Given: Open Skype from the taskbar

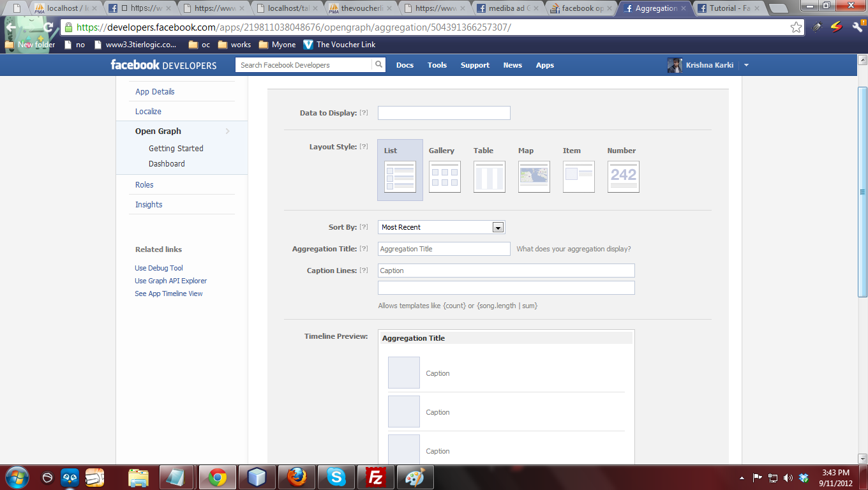Looking at the screenshot, I should click(336, 477).
